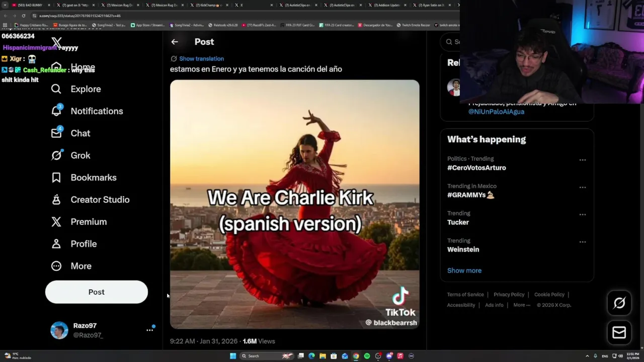Open the Ads info footer link
Screen dimensions: 644x362
(494, 305)
